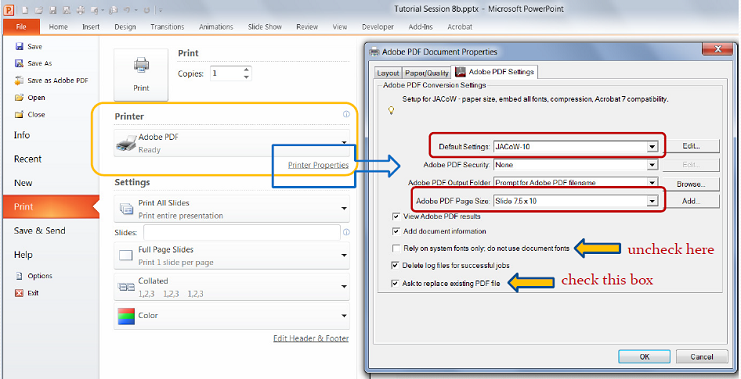Click the Add button for page size
Screen dimensions: 741x379
click(691, 201)
